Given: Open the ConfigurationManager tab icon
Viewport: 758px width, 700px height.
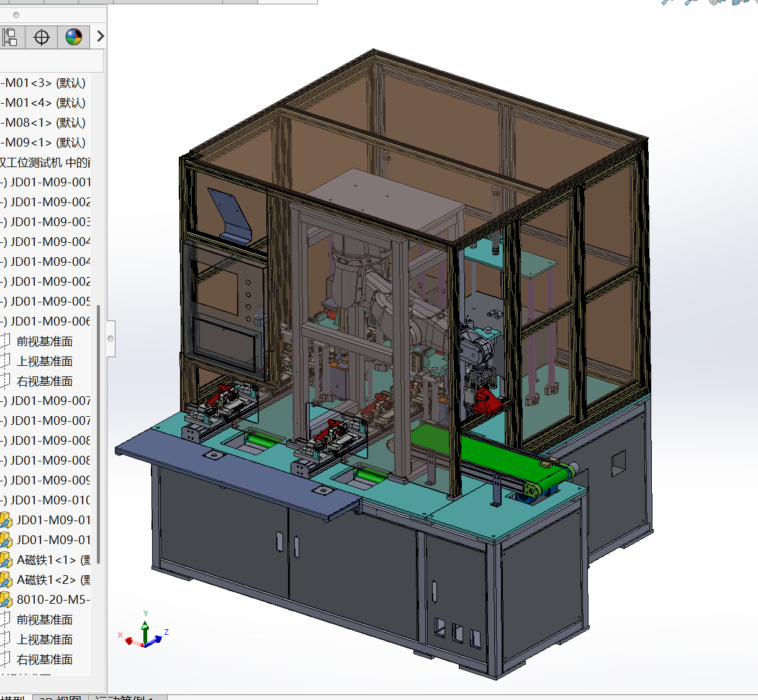Looking at the screenshot, I should coord(10,37).
